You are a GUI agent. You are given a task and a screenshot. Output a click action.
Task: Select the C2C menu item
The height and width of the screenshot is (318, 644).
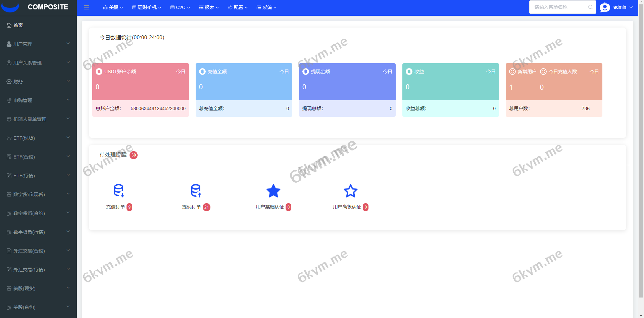click(180, 7)
